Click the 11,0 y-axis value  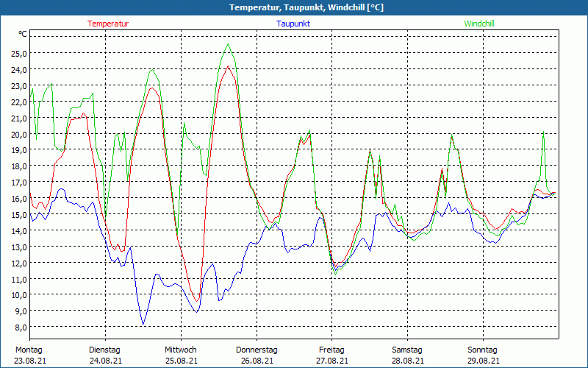(19, 279)
